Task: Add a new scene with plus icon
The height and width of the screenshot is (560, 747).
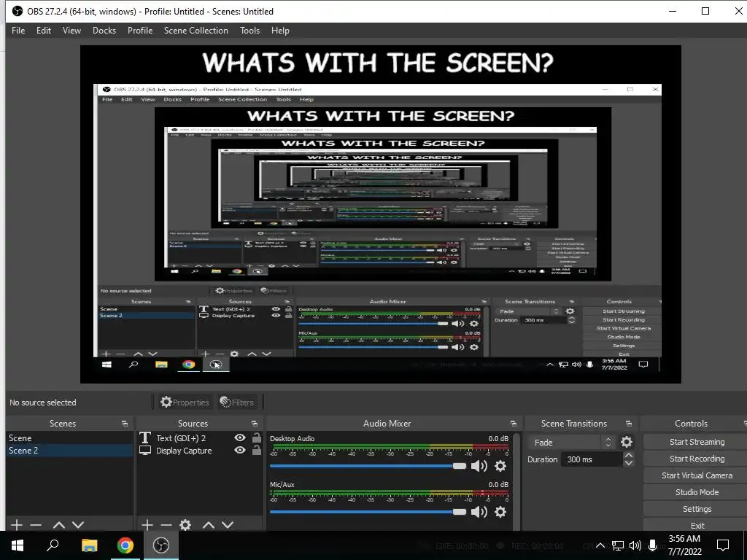Action: (17, 525)
